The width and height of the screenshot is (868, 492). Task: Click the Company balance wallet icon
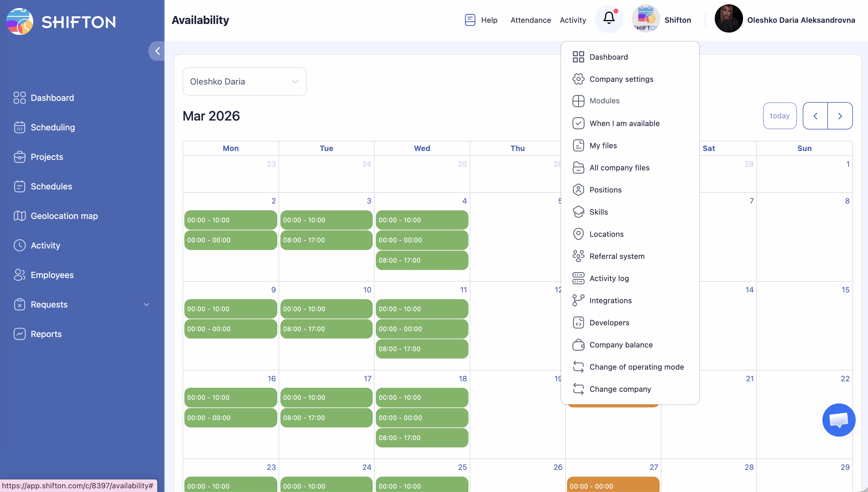pyautogui.click(x=578, y=345)
